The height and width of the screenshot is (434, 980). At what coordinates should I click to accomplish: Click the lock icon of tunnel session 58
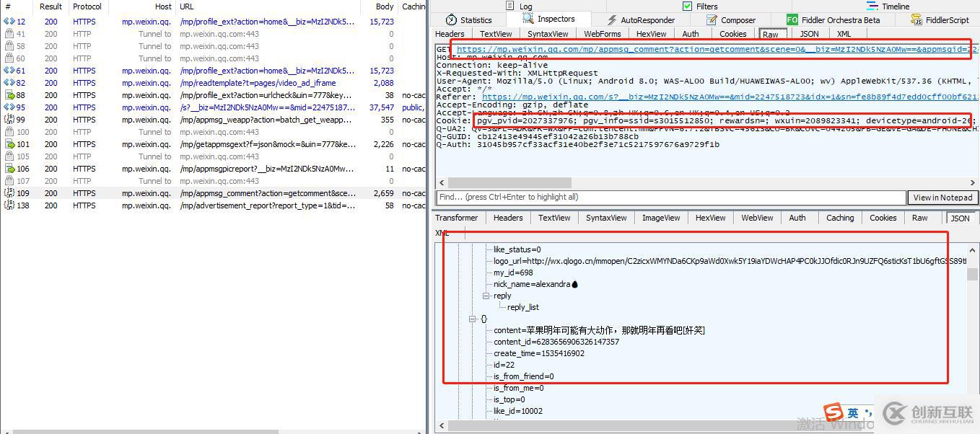[9, 46]
